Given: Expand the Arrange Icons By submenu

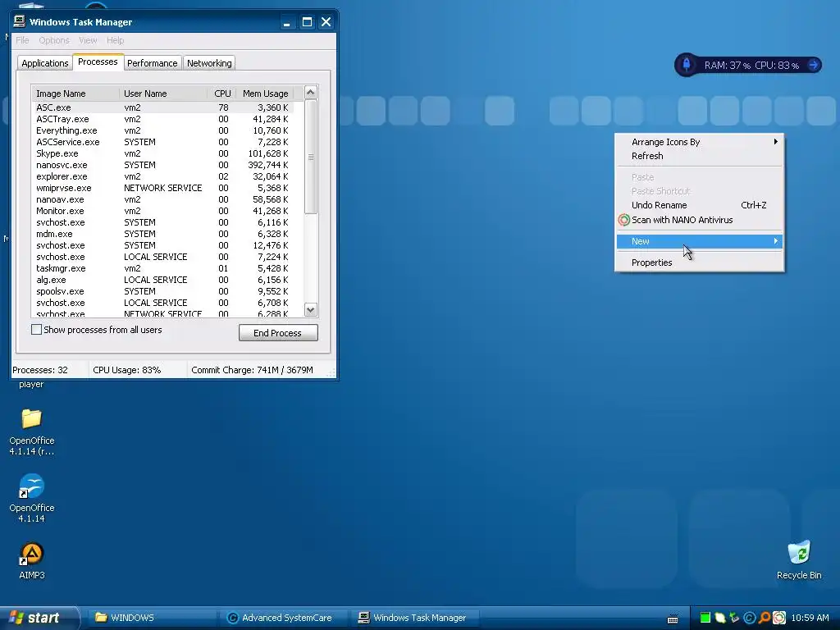Looking at the screenshot, I should tap(699, 142).
